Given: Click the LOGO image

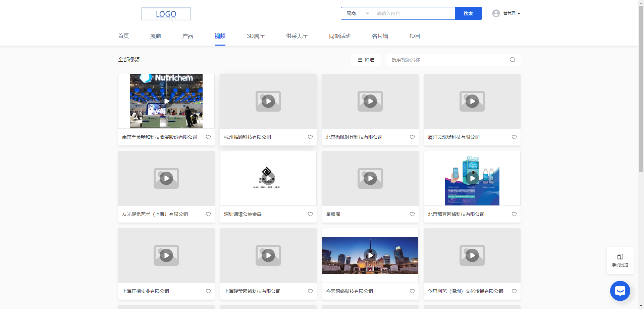Looking at the screenshot, I should point(166,14).
